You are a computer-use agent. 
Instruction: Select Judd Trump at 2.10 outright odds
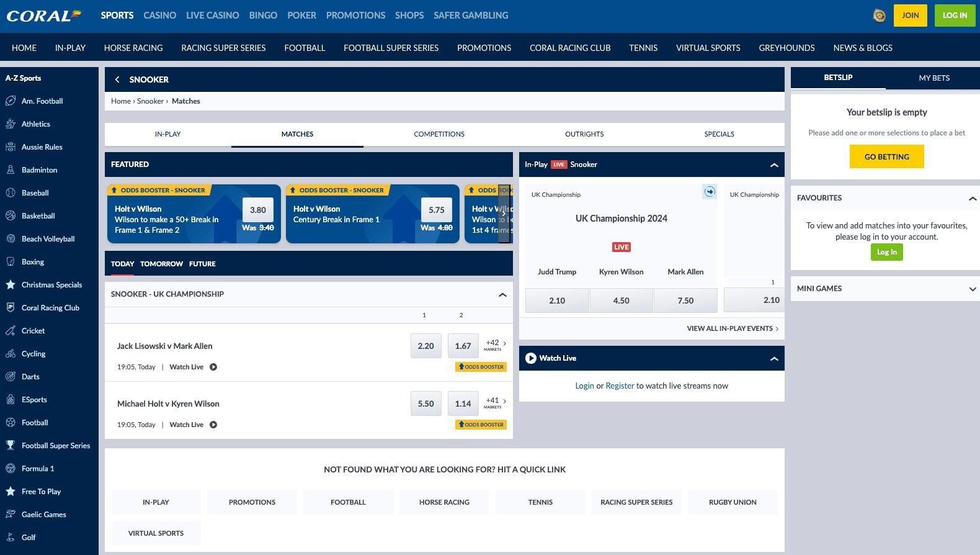click(x=557, y=300)
